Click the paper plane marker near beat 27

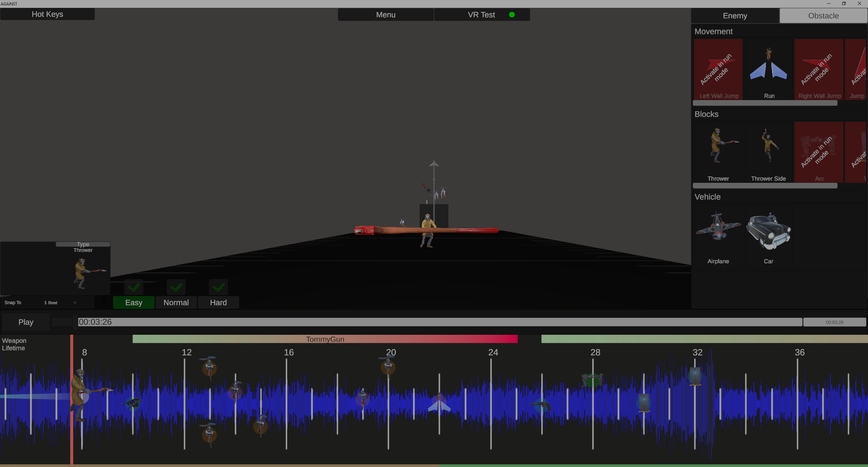tap(440, 407)
